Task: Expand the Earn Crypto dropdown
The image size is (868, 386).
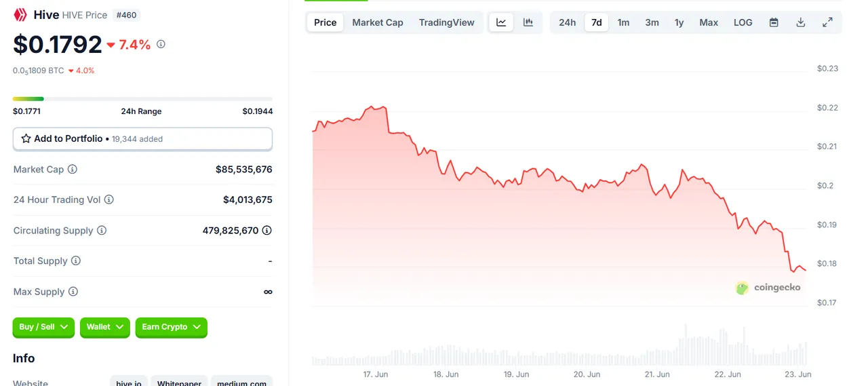Action: pos(171,327)
